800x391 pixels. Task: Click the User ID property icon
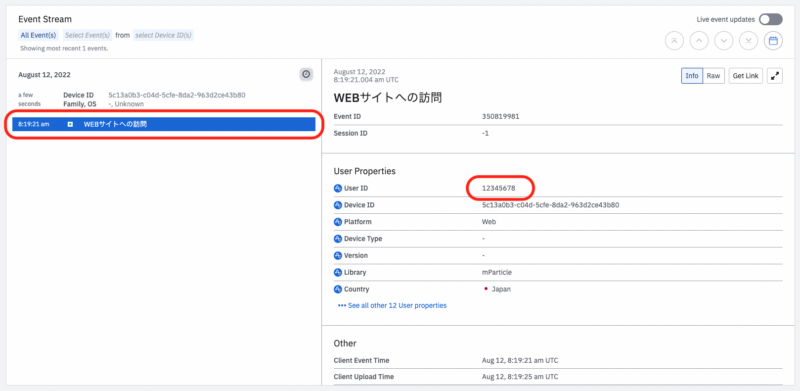pos(337,188)
